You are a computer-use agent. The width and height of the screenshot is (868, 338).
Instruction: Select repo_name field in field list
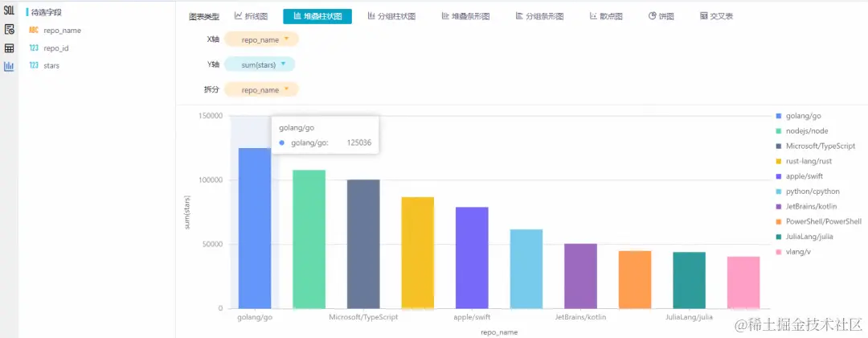point(62,31)
